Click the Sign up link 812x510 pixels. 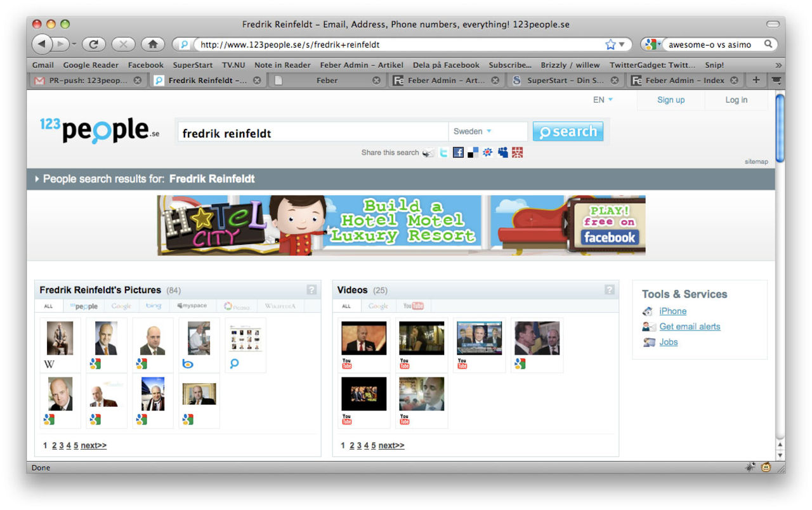[x=671, y=100]
